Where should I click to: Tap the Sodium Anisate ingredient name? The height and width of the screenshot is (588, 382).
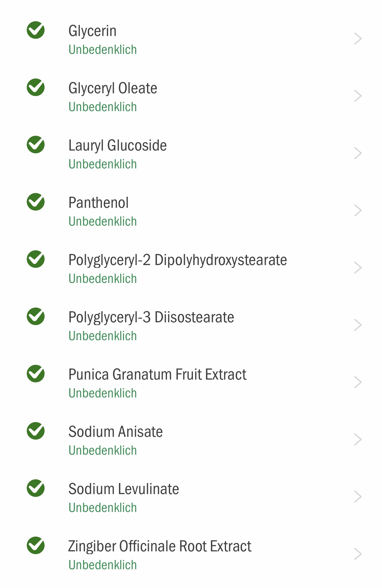(x=115, y=432)
